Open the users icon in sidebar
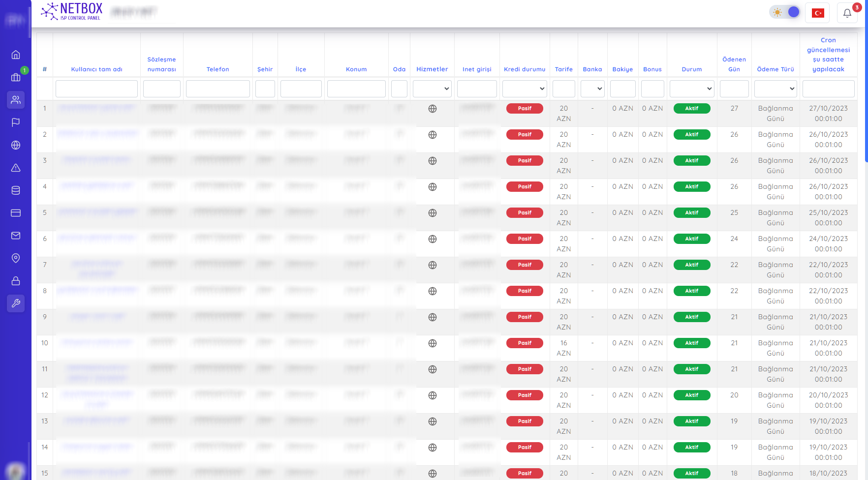868x480 pixels. click(16, 100)
